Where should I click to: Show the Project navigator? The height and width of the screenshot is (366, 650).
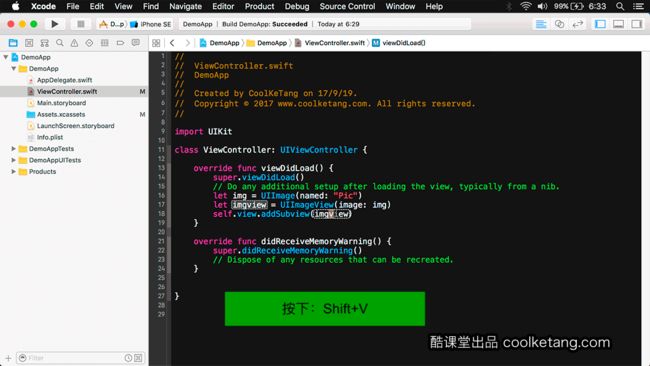pyautogui.click(x=13, y=43)
